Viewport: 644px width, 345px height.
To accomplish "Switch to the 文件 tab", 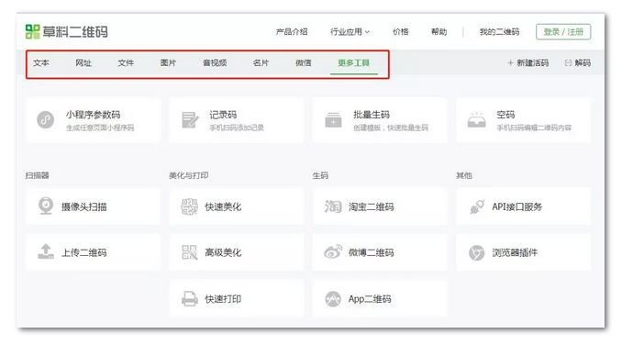I will point(126,62).
